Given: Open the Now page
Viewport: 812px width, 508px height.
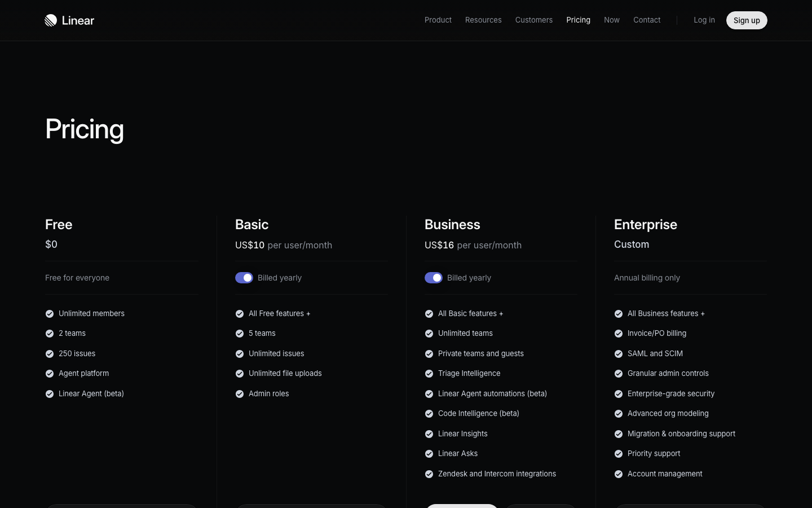Looking at the screenshot, I should point(612,20).
